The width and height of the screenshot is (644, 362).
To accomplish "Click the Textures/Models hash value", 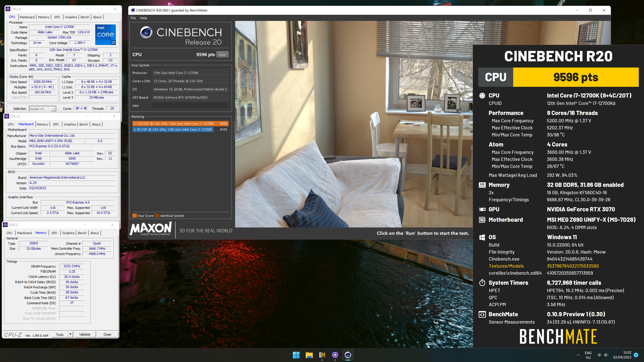I will (x=573, y=266).
